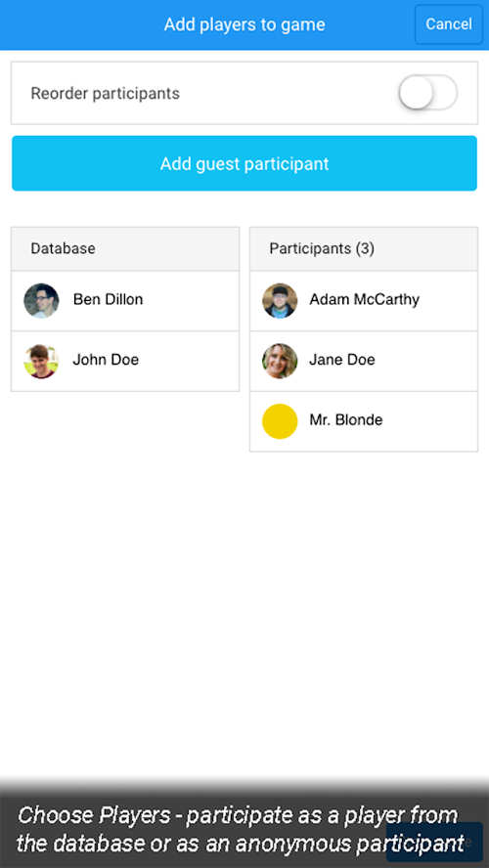Viewport: 489px width, 868px height.
Task: Select Ben Dillon name in Database list
Action: click(x=108, y=299)
